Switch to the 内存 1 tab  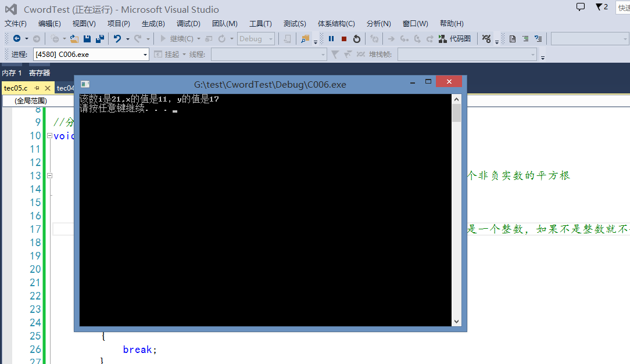[12, 73]
